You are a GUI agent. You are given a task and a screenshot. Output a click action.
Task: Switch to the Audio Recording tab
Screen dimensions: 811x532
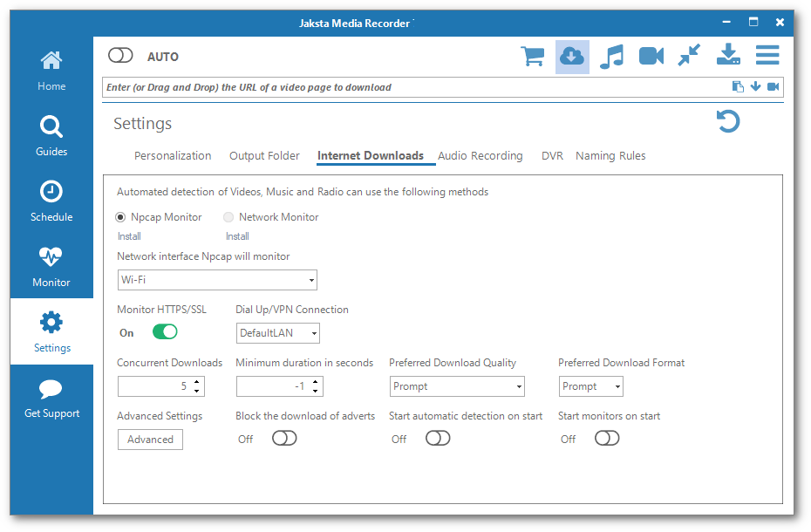pos(480,156)
